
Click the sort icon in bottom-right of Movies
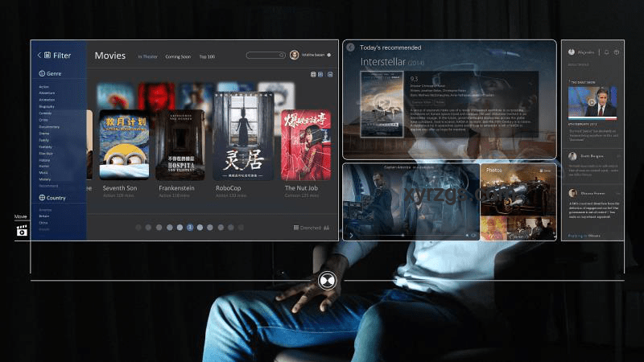[x=327, y=228]
